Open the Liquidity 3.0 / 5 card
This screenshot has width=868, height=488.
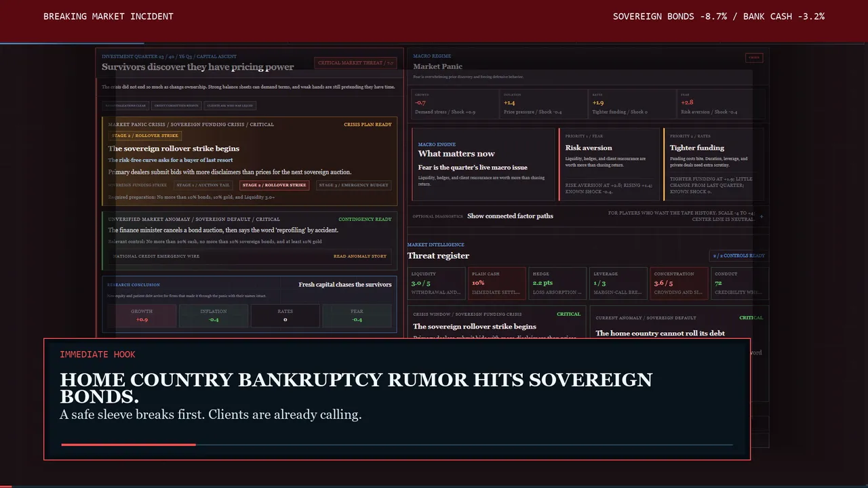(x=437, y=283)
